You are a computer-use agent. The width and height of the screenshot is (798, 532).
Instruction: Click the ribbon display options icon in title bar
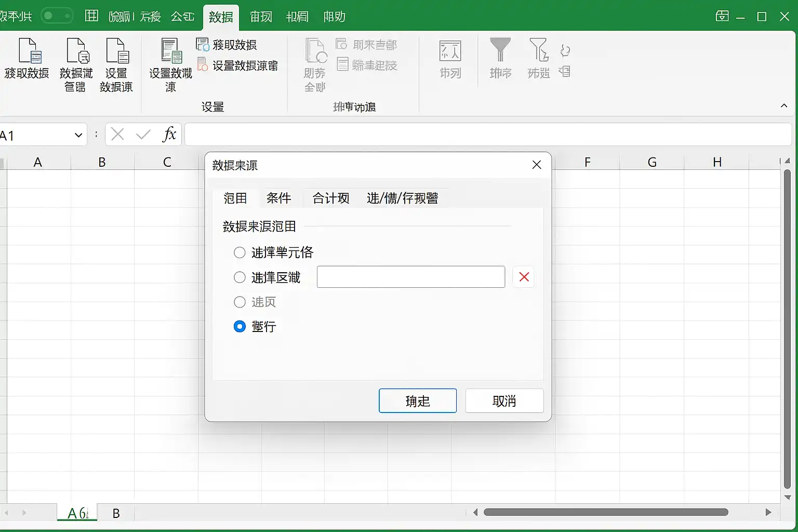[x=722, y=17]
